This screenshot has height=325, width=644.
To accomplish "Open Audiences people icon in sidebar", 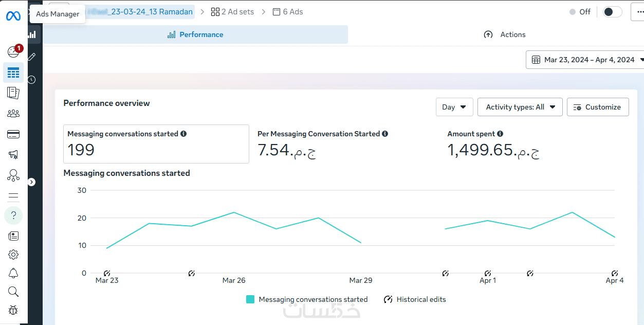I will 13,114.
